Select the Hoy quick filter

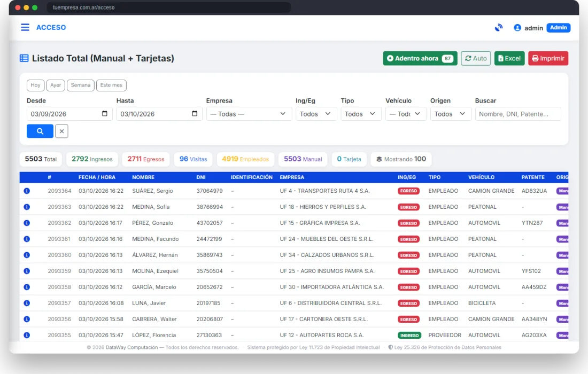click(36, 85)
